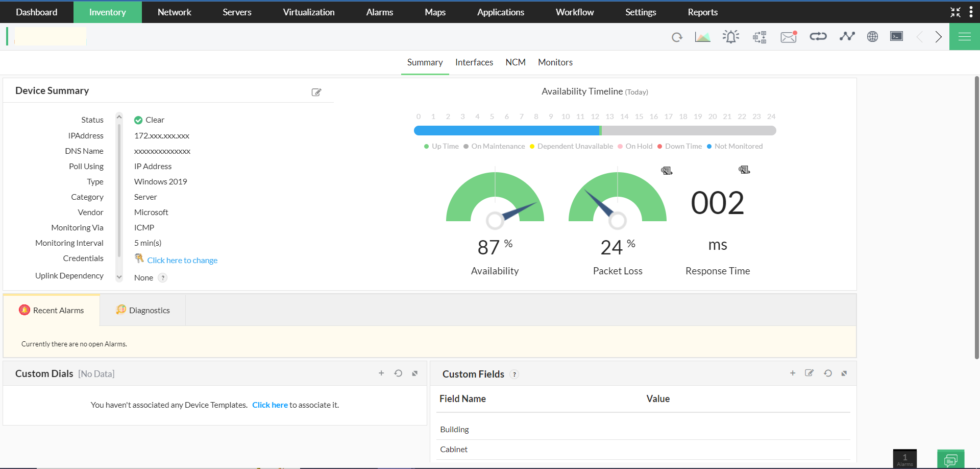Click the globe web icon in toolbar
The height and width of the screenshot is (469, 980).
click(x=872, y=36)
